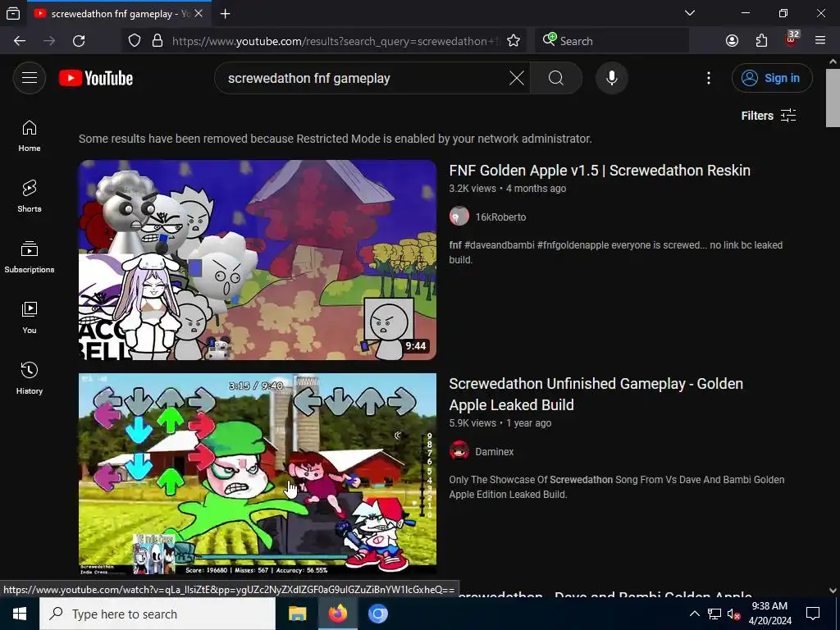
Task: Open the taskbar clock and date
Action: (x=769, y=614)
